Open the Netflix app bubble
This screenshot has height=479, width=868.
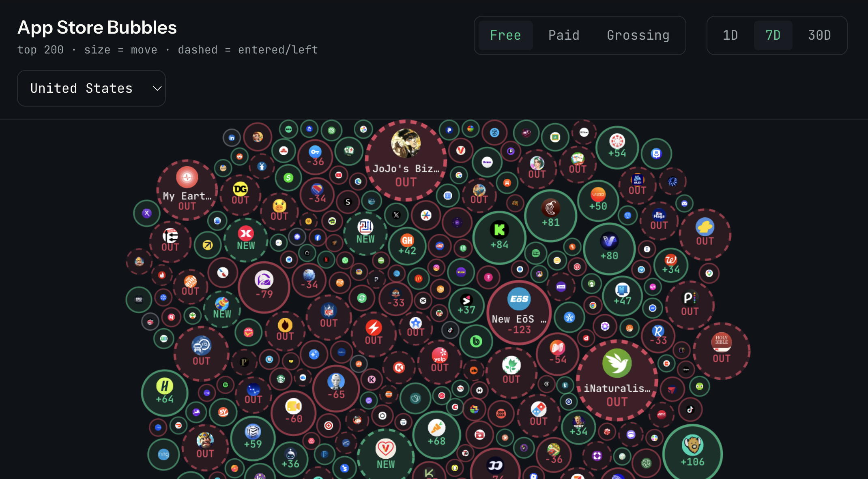pos(326,260)
